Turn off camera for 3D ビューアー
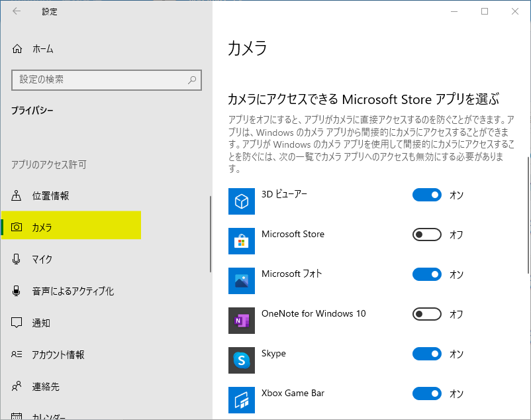Viewport: 531px width, 420px height. (426, 195)
